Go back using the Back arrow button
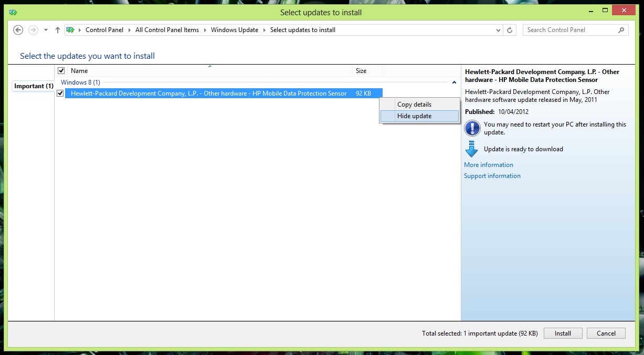The width and height of the screenshot is (644, 355). [18, 30]
